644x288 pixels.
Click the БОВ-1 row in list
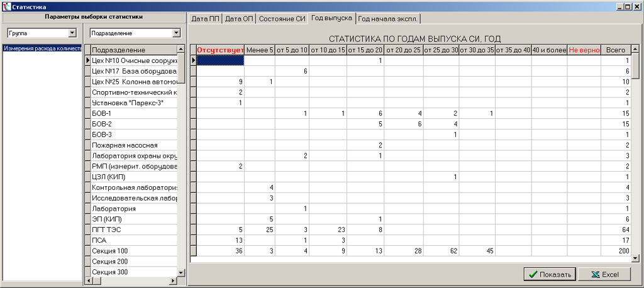pyautogui.click(x=133, y=113)
